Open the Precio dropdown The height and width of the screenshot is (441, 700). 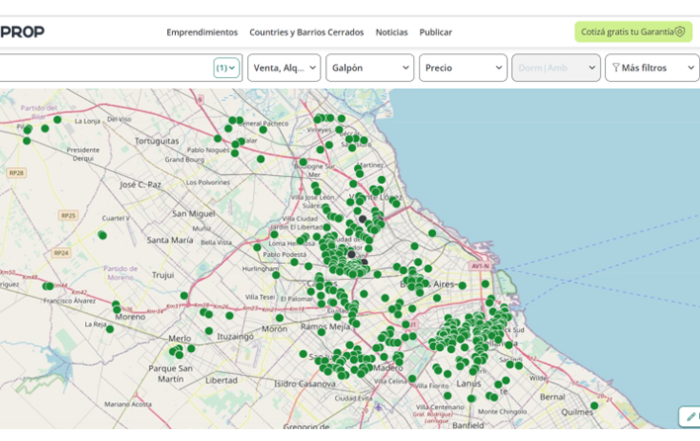pyautogui.click(x=463, y=68)
